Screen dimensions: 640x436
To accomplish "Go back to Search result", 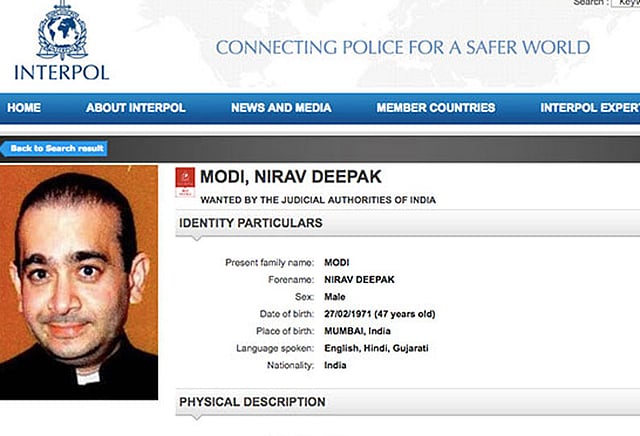I will pyautogui.click(x=55, y=148).
